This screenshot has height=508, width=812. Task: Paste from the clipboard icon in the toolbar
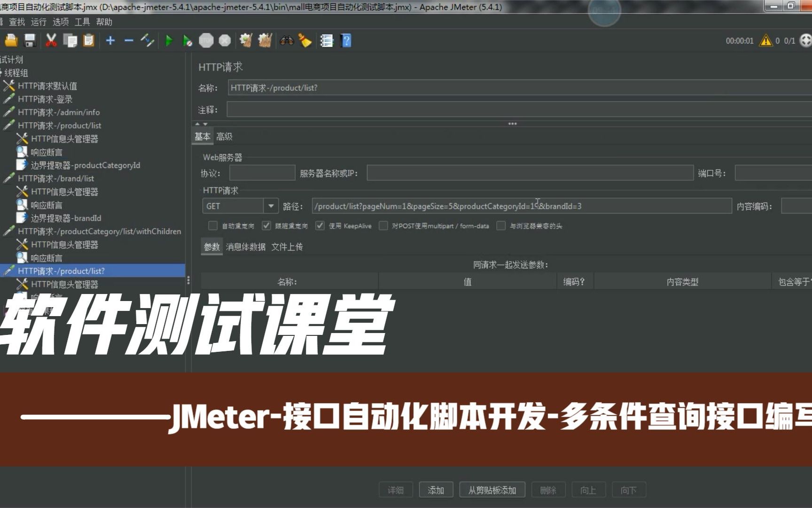pos(89,41)
